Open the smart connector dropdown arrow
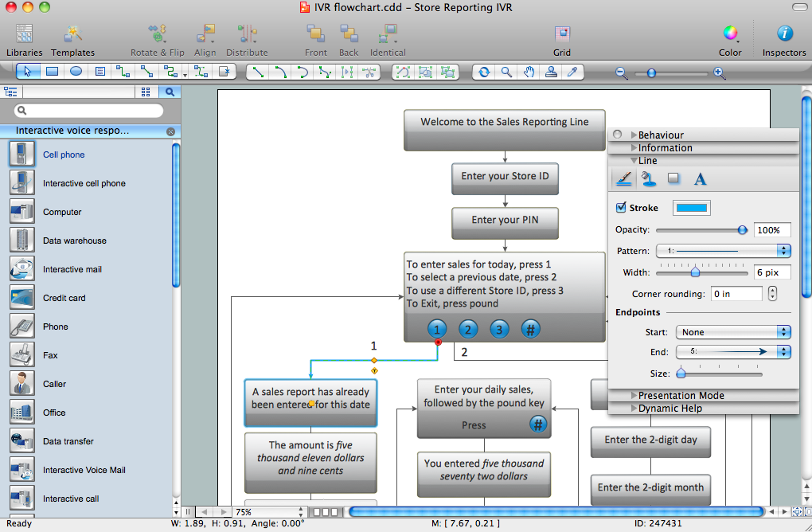Screen dimensions: 812x532 [185, 75]
